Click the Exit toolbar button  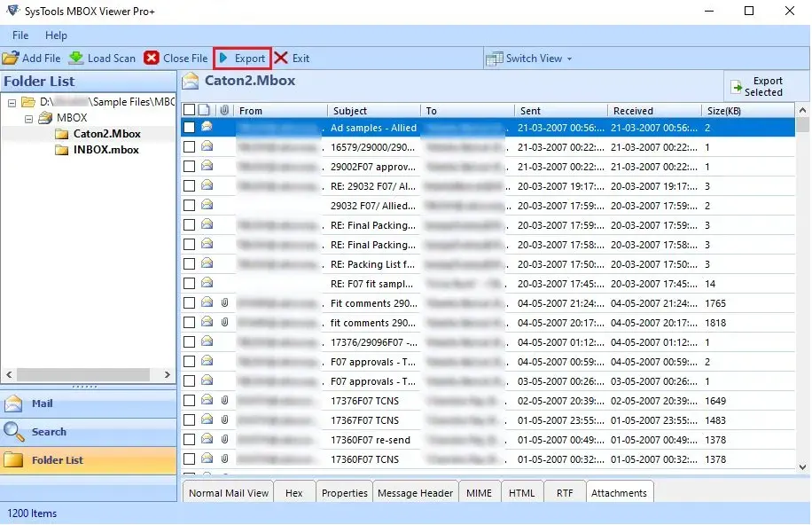click(292, 58)
